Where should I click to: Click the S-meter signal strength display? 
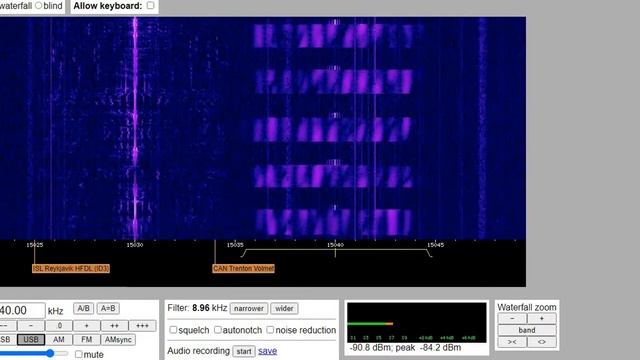pos(417,322)
